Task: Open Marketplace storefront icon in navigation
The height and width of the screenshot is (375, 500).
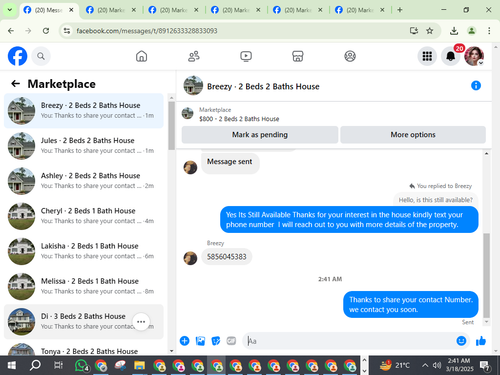Action: [x=298, y=56]
